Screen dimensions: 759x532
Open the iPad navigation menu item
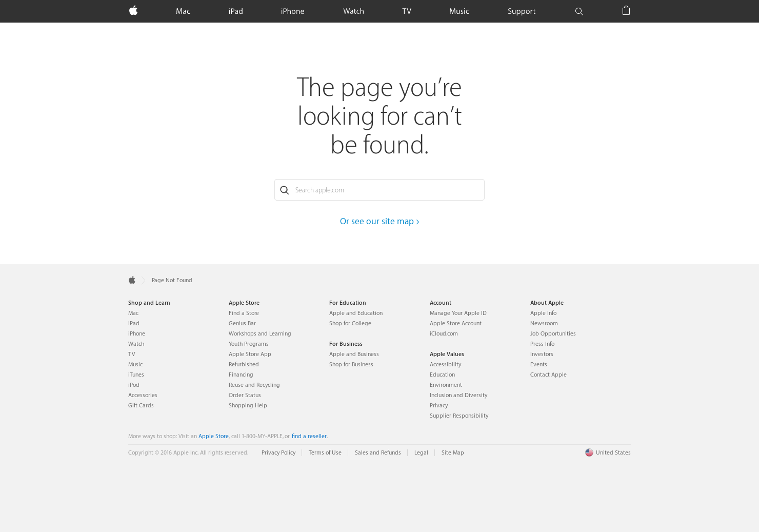[236, 11]
